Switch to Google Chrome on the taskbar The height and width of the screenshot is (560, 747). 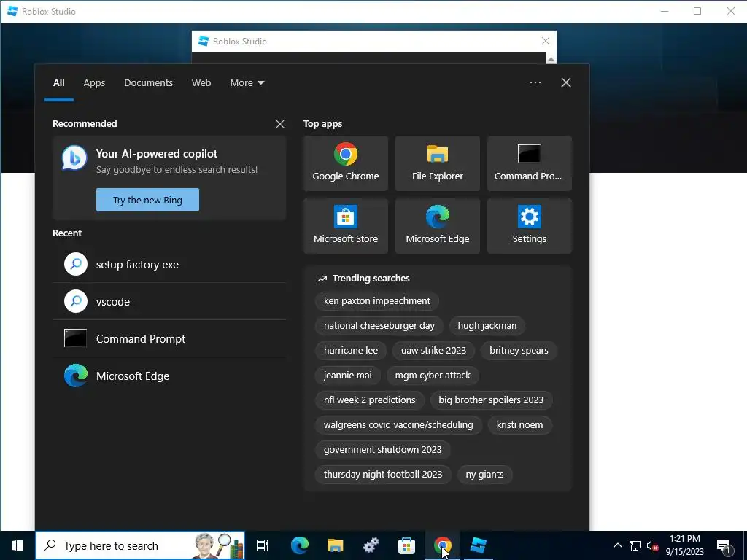coord(443,545)
